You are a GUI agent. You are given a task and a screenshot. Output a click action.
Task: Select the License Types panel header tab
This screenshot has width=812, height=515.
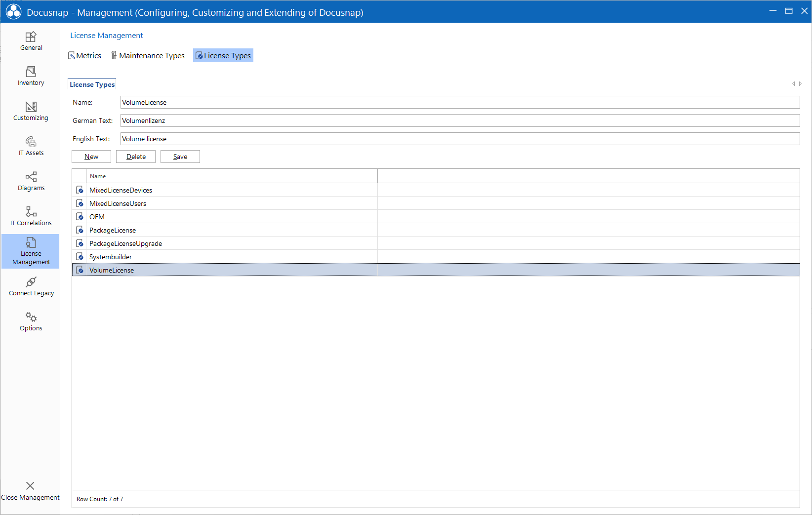(x=92, y=84)
